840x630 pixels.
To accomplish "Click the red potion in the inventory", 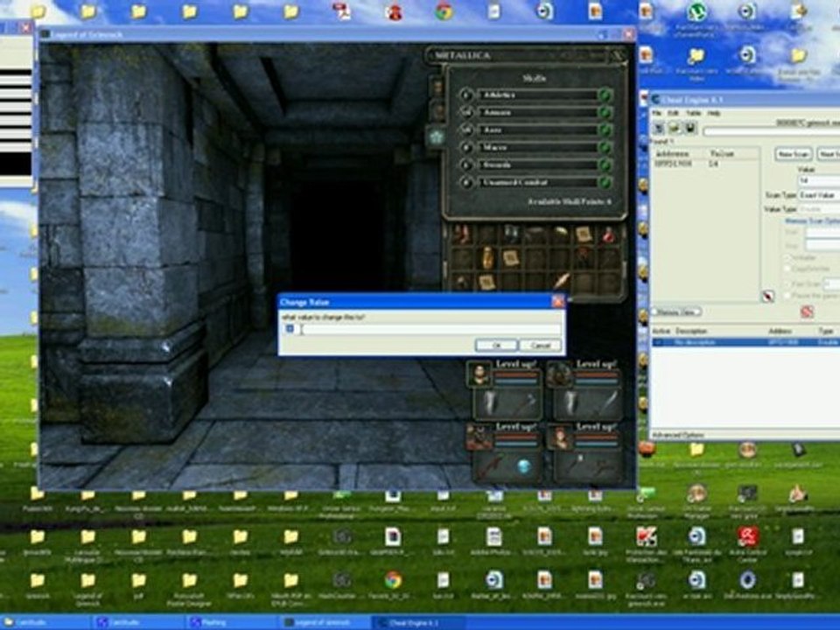I will [x=609, y=234].
